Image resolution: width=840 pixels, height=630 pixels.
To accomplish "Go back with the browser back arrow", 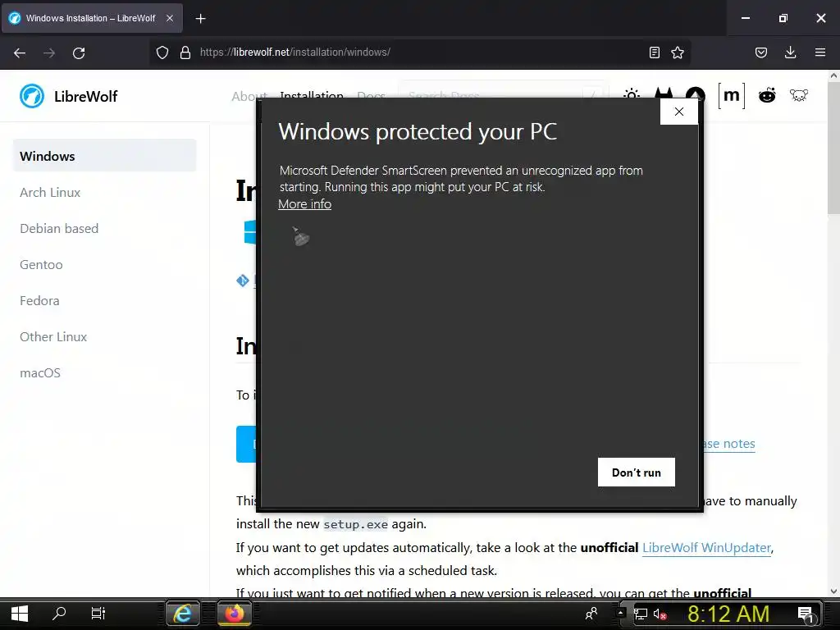I will [x=20, y=52].
